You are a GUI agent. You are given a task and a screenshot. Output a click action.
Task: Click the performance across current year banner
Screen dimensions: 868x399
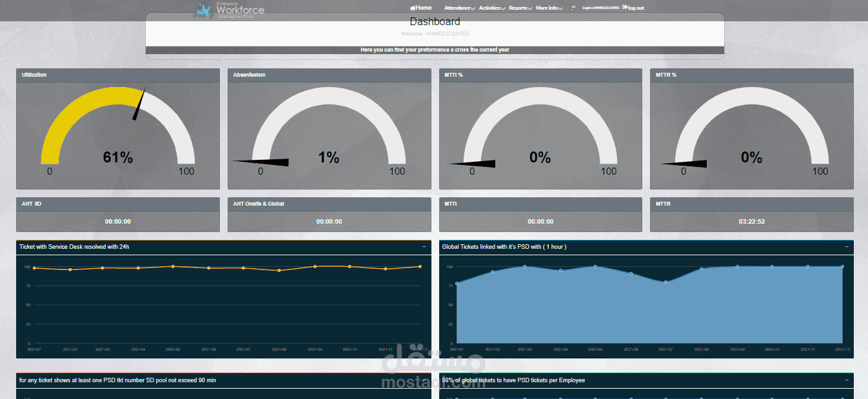pos(435,50)
